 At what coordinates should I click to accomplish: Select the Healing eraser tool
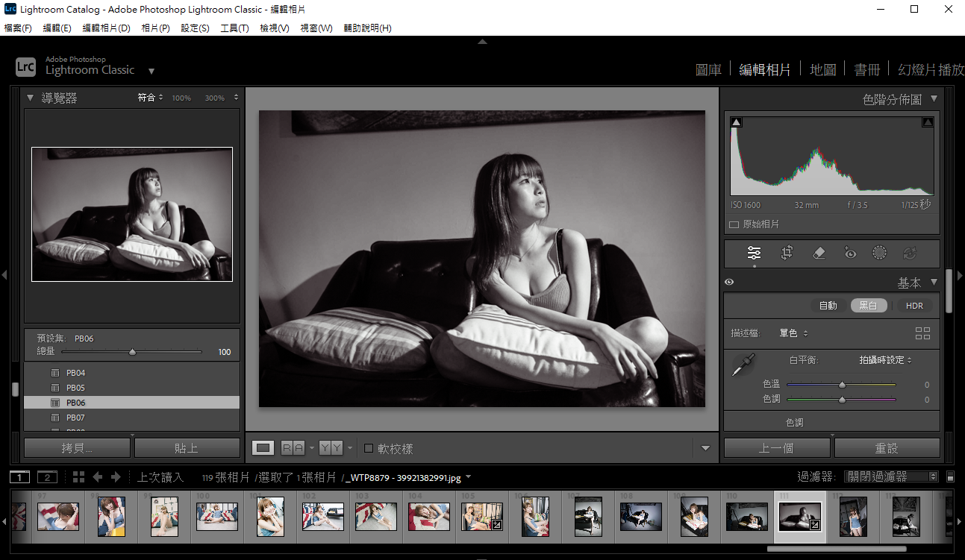(819, 254)
